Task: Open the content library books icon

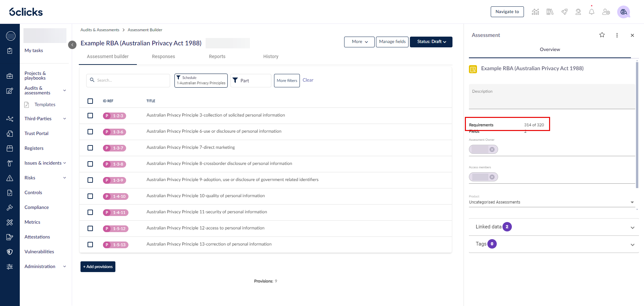Action: [x=550, y=12]
